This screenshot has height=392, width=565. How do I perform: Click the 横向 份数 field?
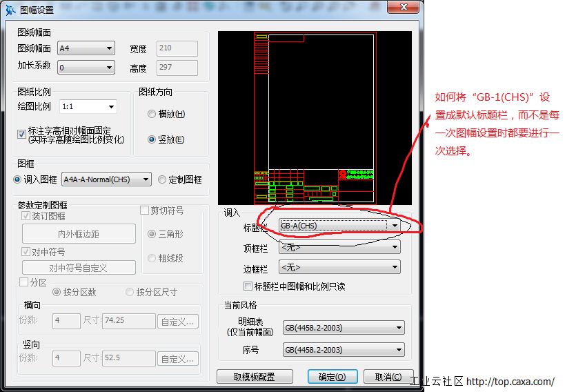coord(66,321)
